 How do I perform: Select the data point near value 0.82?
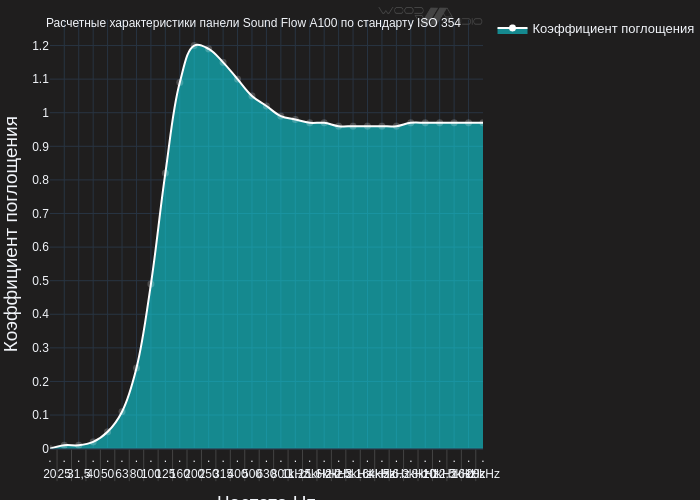(x=166, y=173)
